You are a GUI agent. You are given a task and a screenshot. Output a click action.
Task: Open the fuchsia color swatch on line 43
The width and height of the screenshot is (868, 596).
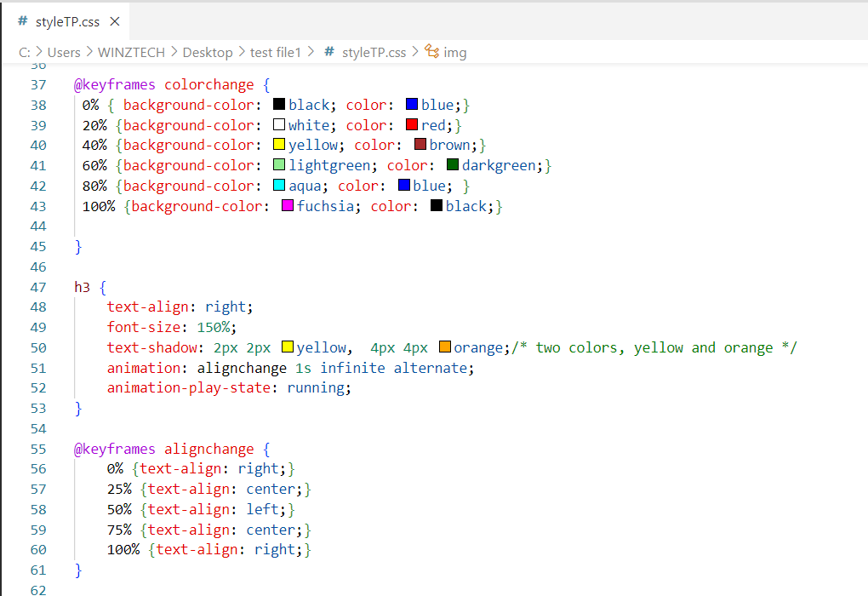pos(288,205)
